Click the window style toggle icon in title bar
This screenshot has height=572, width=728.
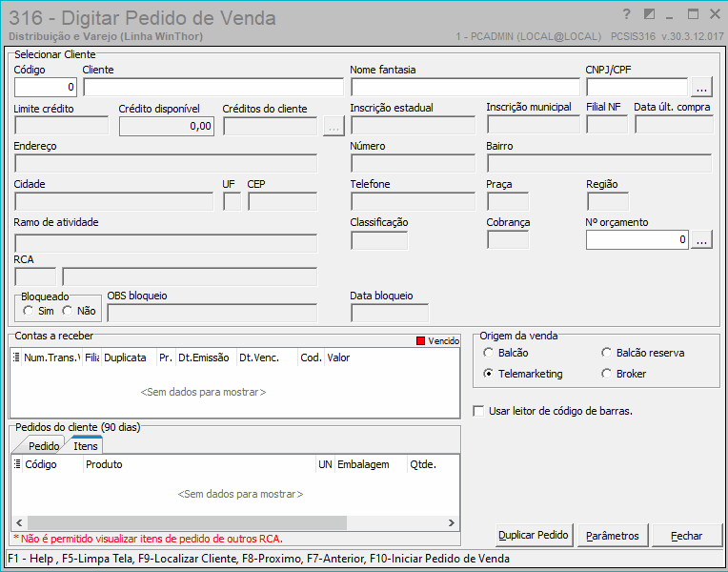649,14
